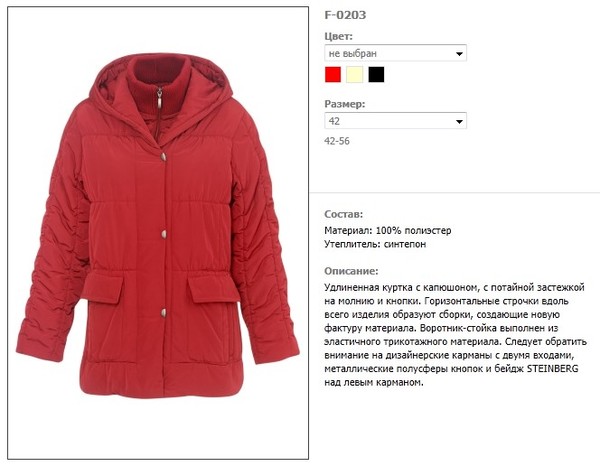Click the Материал: 100% полиэстер line
Image resolution: width=600 pixels, height=466 pixels.
click(x=388, y=231)
